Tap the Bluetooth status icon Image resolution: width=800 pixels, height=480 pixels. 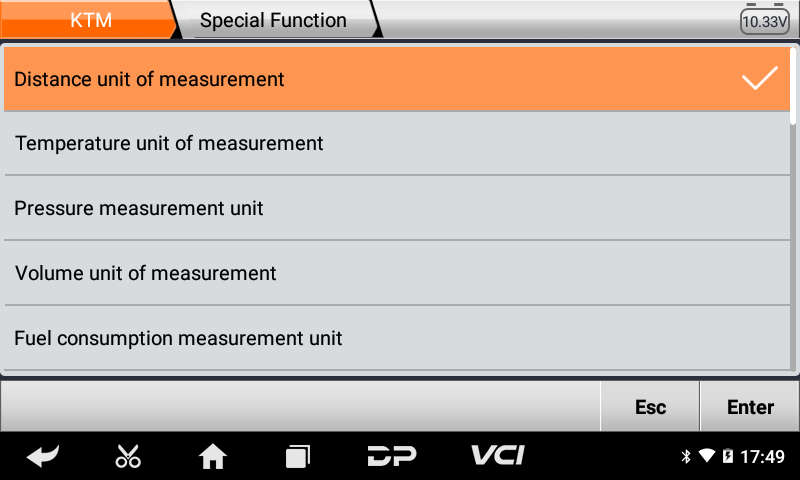[686, 456]
